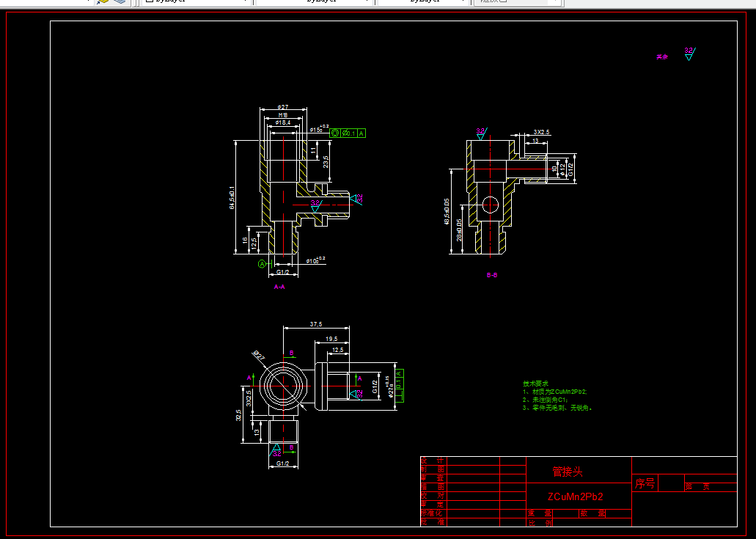
Task: Click the 设计 row label in title block
Action: [x=433, y=461]
